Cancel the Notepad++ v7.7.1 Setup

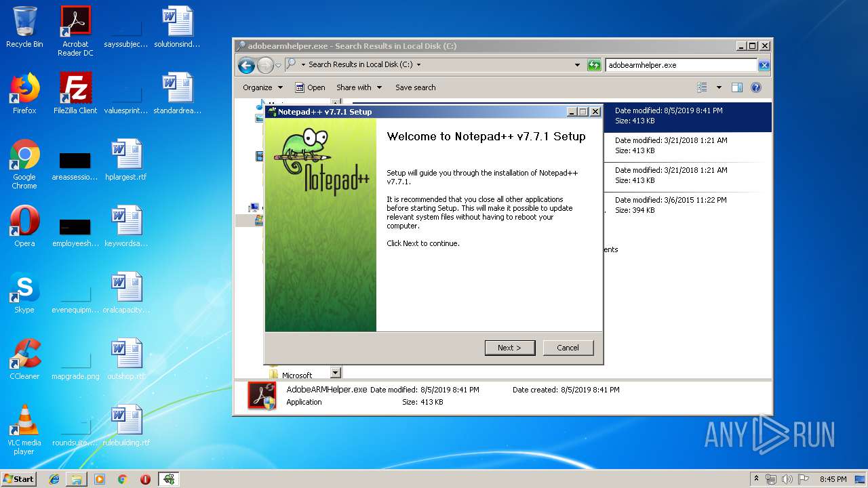click(568, 348)
